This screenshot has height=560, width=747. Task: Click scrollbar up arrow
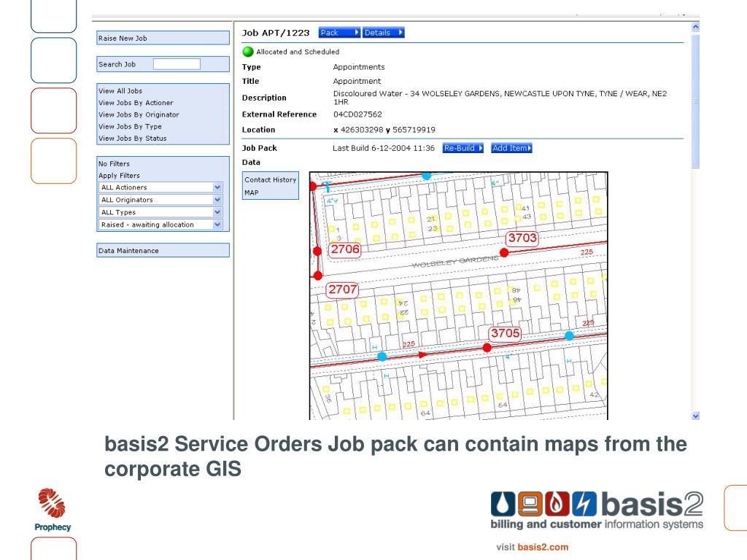pos(695,27)
